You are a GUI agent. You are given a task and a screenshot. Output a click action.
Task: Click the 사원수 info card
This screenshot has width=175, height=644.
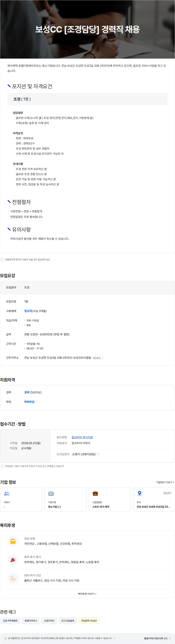(x=21, y=499)
